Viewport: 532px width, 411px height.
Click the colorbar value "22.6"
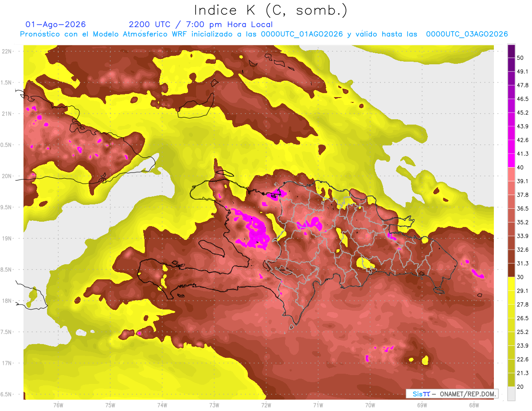(523, 359)
